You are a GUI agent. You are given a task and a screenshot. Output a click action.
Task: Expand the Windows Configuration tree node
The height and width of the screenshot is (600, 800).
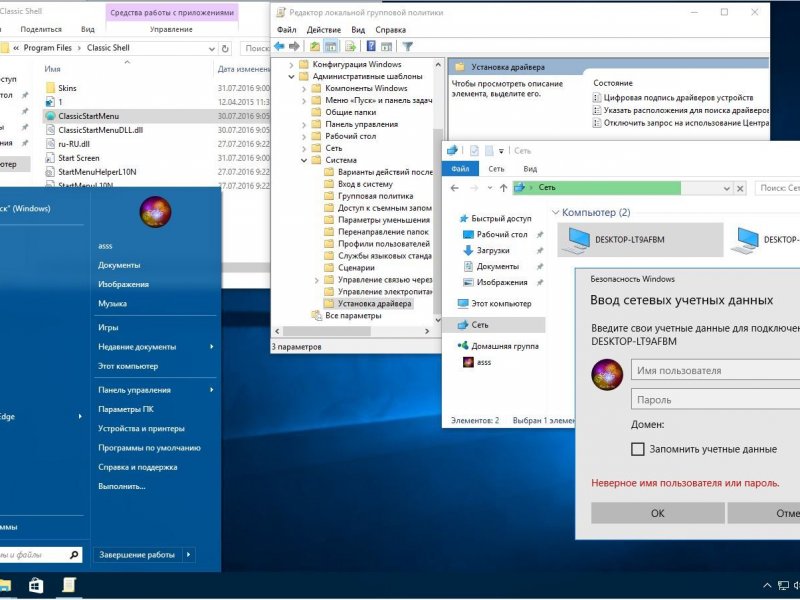(291, 65)
